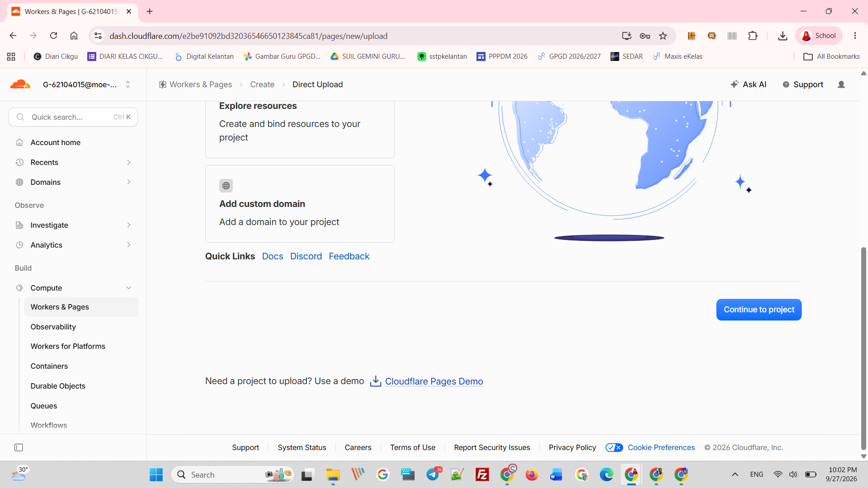Viewport: 868px width, 488px height.
Task: Open FileZilla from the taskbar
Action: click(x=482, y=474)
